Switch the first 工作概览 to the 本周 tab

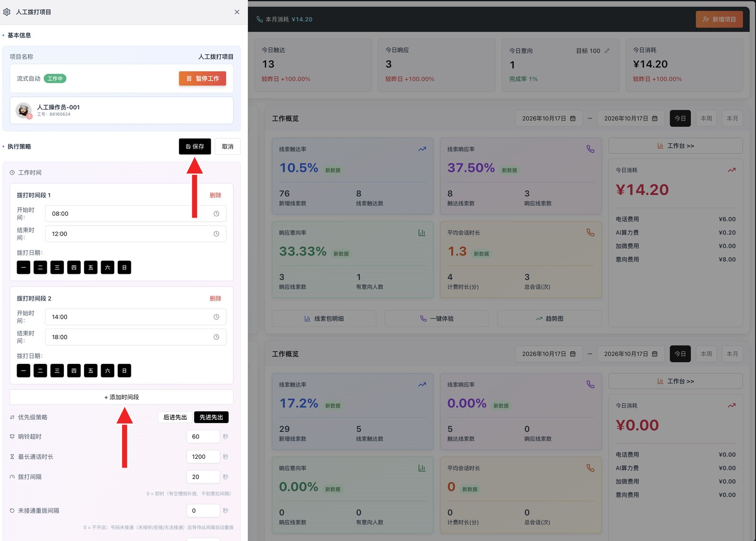pyautogui.click(x=706, y=118)
